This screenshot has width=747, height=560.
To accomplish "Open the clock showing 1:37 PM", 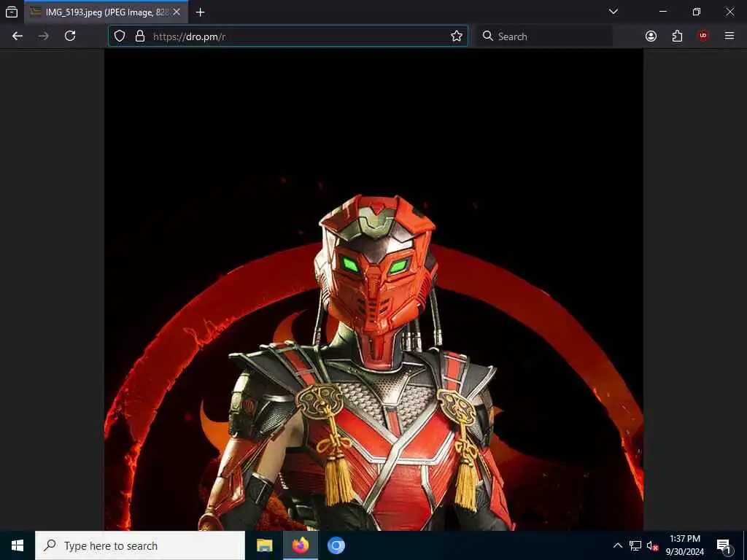I will (x=684, y=545).
